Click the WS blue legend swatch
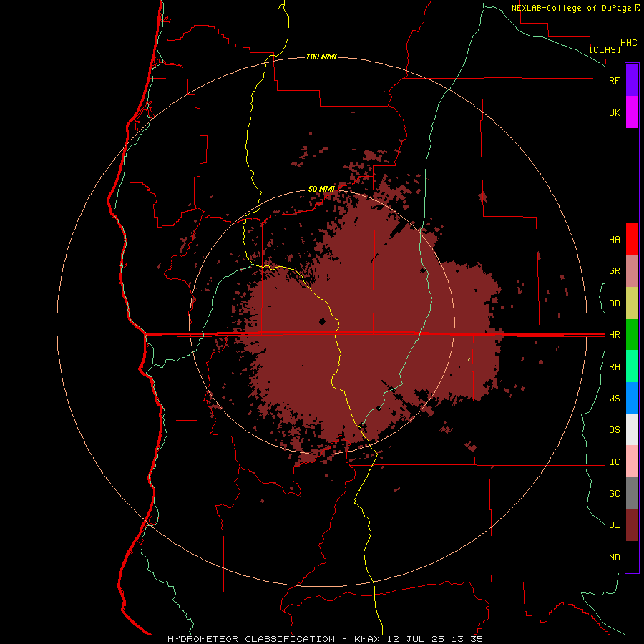Image resolution: width=644 pixels, height=644 pixels. coord(632,398)
